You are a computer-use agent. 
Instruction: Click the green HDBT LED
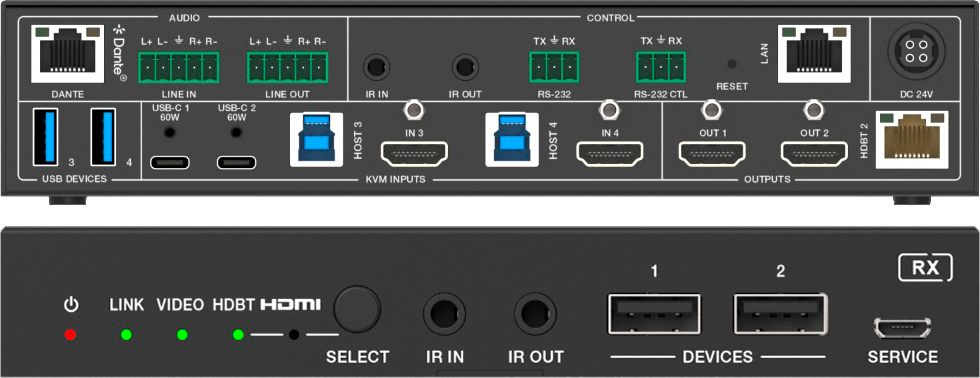[x=238, y=335]
